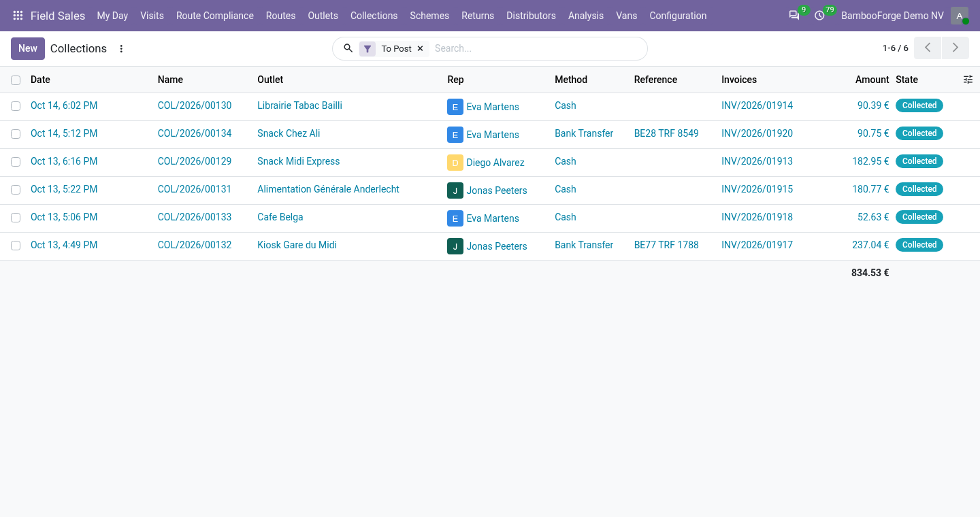
Task: Go to next page arrow
Action: (955, 48)
